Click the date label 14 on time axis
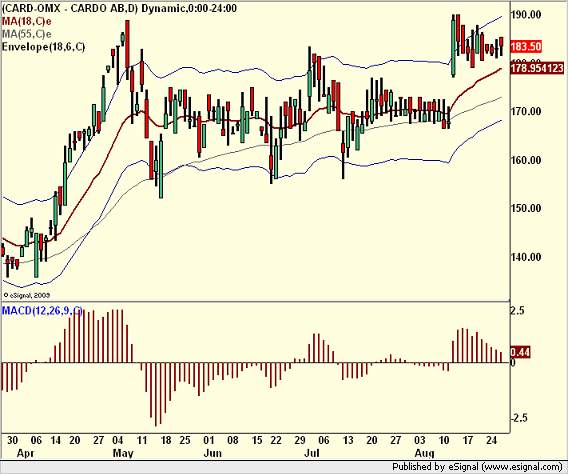Screen dimensions: 568x474 [x=55, y=440]
